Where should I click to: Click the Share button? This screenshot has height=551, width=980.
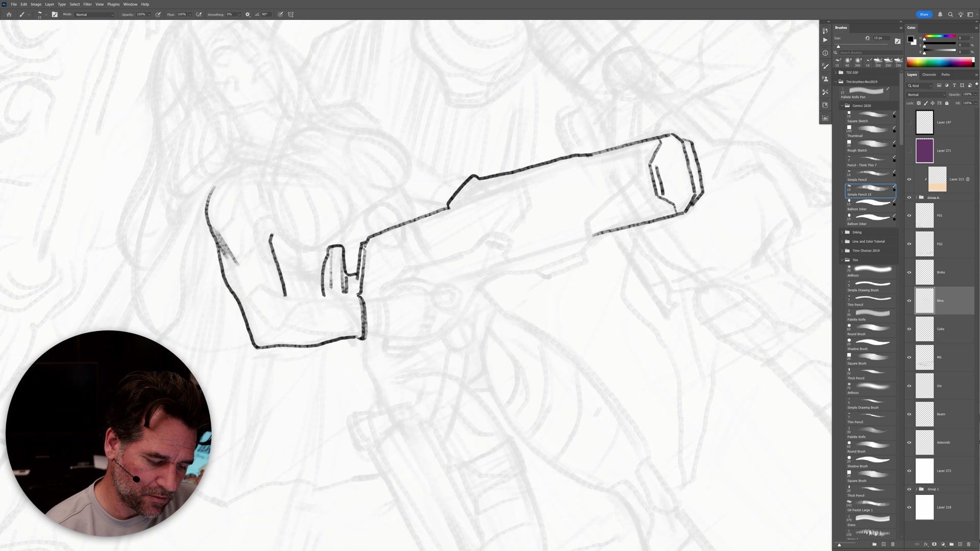pyautogui.click(x=924, y=14)
